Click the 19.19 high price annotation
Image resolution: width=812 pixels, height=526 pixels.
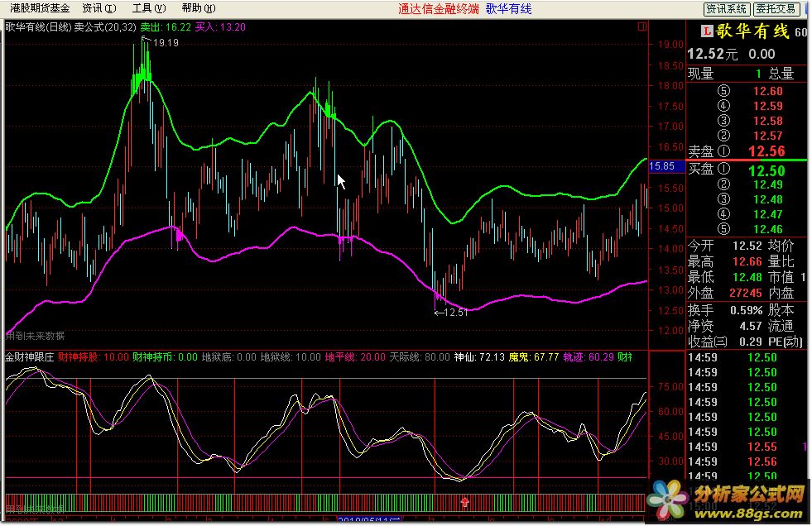click(166, 43)
